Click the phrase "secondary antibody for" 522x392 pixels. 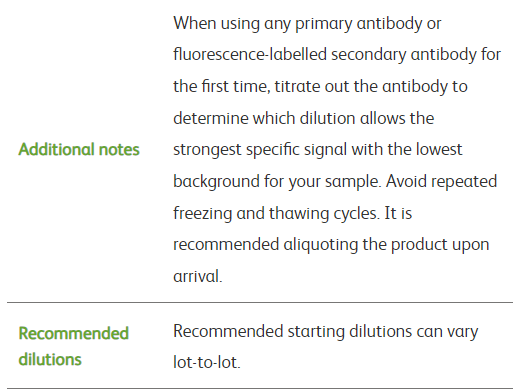[x=416, y=55]
